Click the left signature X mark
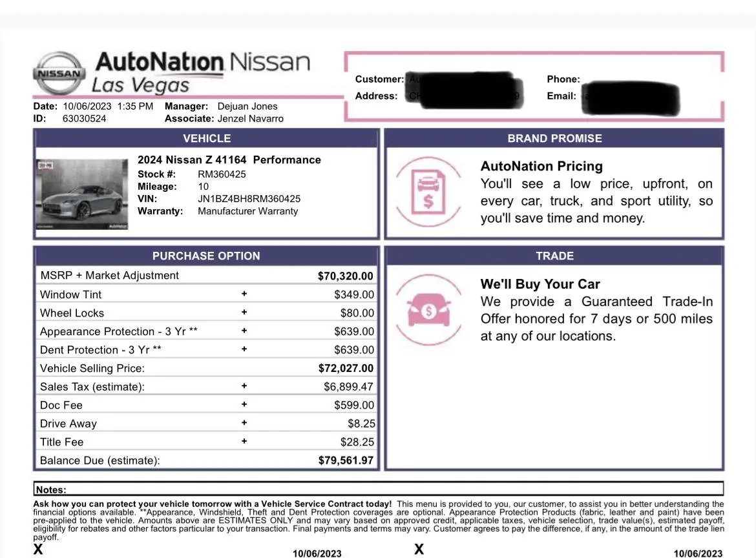This screenshot has width=756, height=558. (x=38, y=550)
